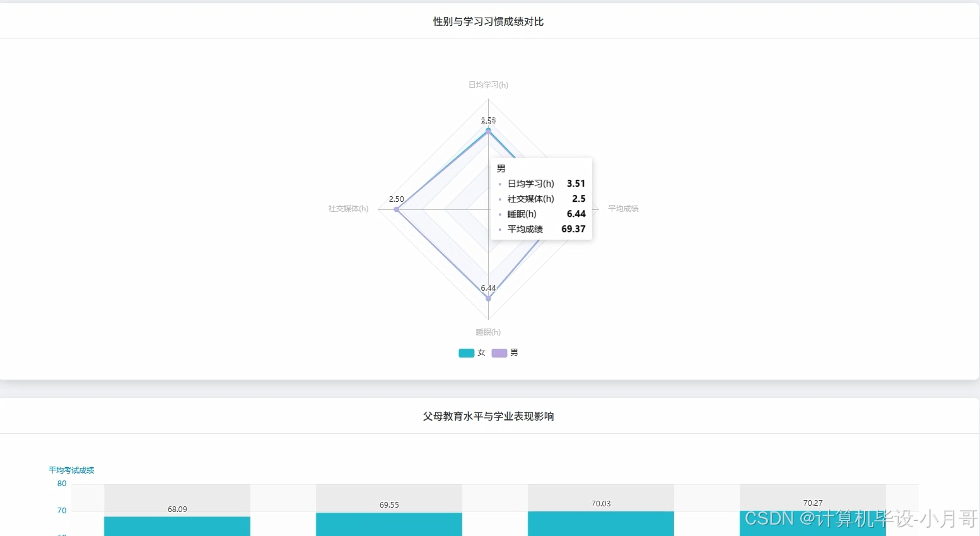Click the 睡眠(h) radar axis label

[x=488, y=332]
